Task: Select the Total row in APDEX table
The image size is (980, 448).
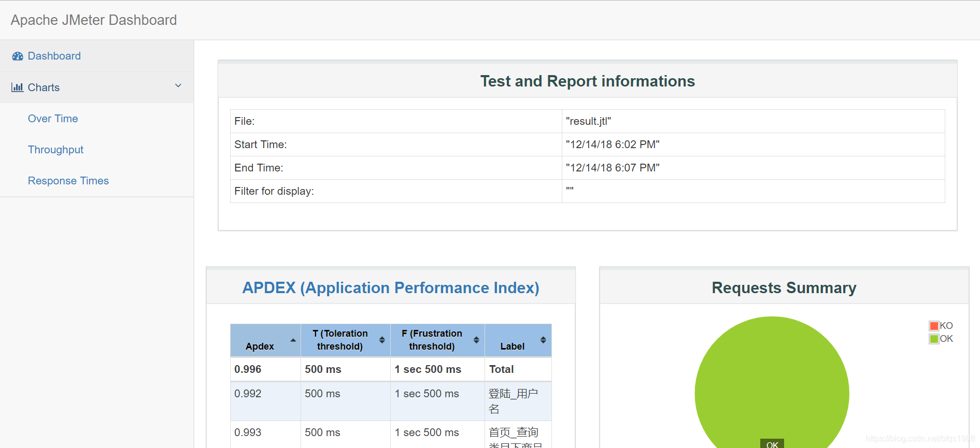Action: coord(391,369)
